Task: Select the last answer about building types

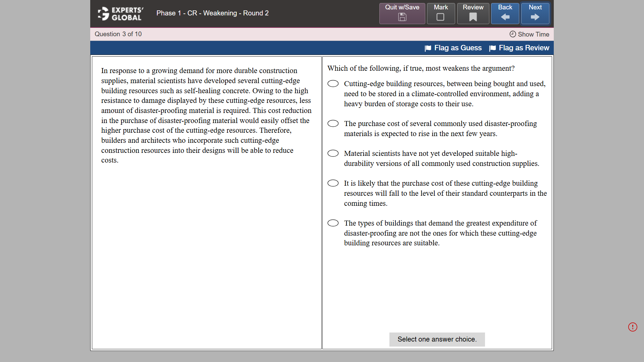Action: (x=333, y=223)
